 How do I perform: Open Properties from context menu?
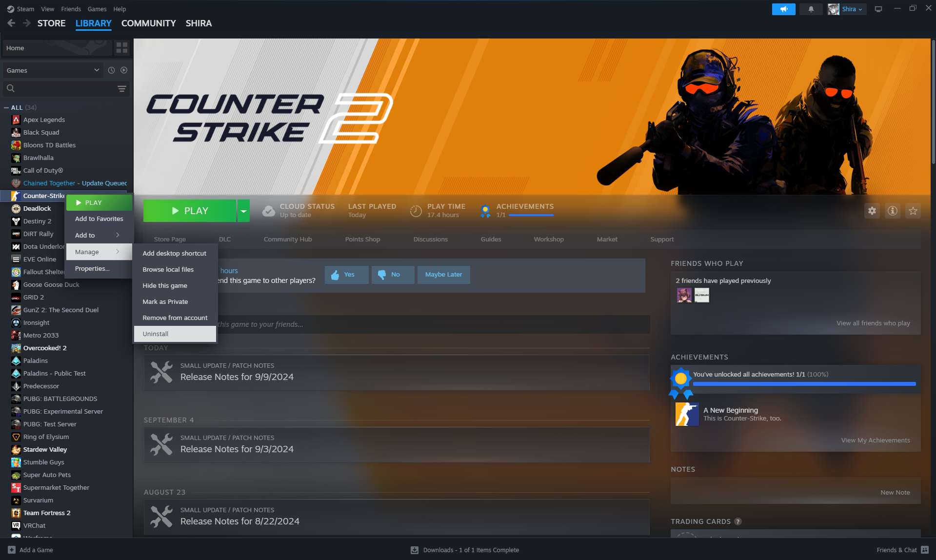tap(99, 268)
